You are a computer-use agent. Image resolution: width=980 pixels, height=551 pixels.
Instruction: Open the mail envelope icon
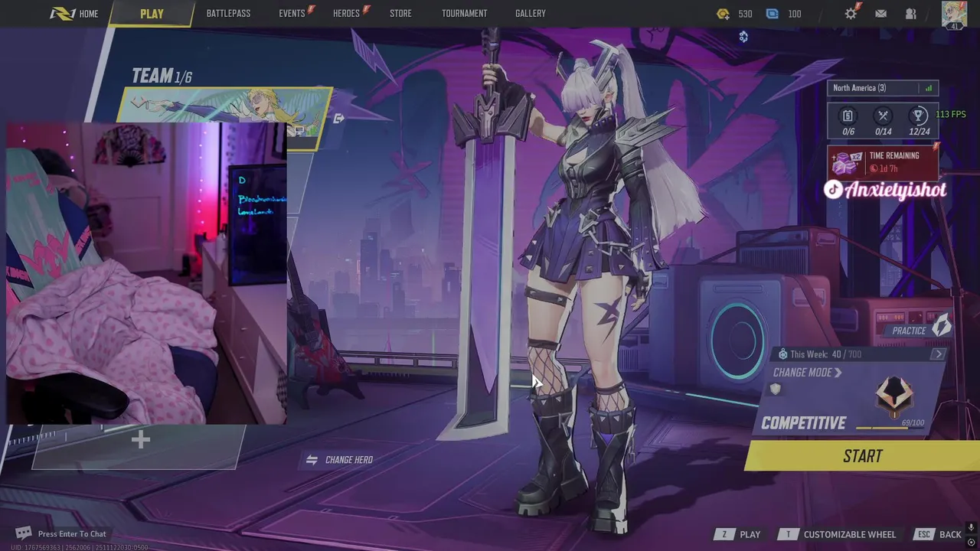coord(880,14)
